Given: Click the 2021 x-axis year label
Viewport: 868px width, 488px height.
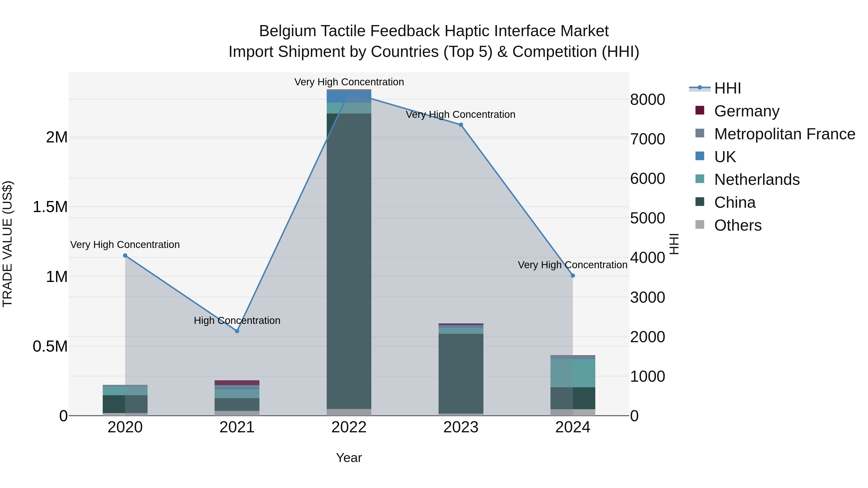Looking at the screenshot, I should click(237, 427).
